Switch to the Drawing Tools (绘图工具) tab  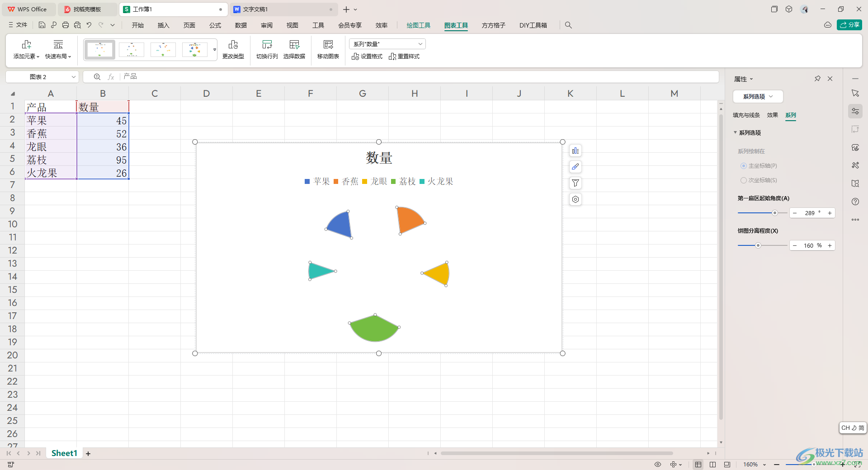(418, 25)
